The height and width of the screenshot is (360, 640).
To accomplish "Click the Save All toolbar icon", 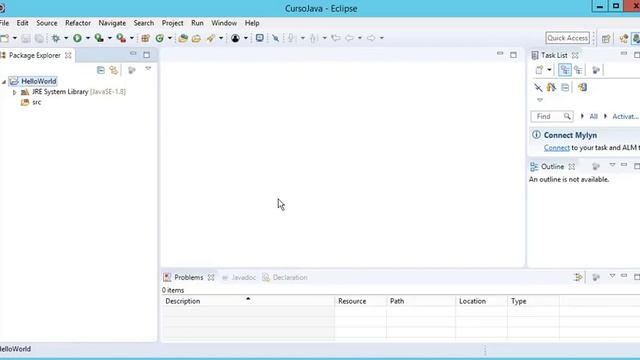I will pyautogui.click(x=39, y=38).
